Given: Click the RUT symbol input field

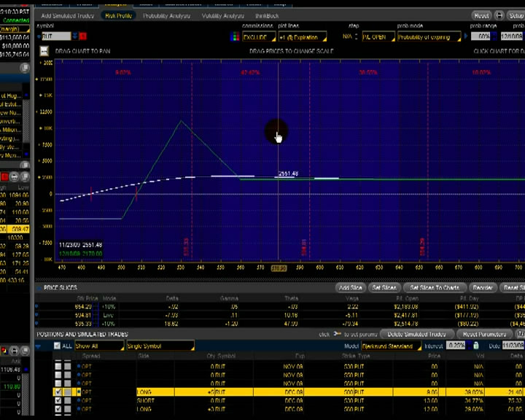Looking at the screenshot, I should [x=56, y=36].
